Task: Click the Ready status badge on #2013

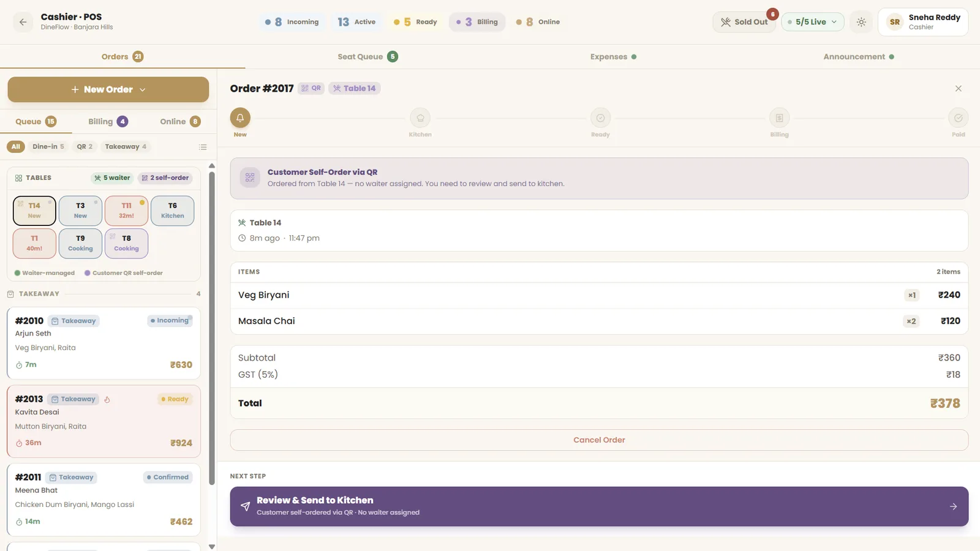Action: (175, 399)
